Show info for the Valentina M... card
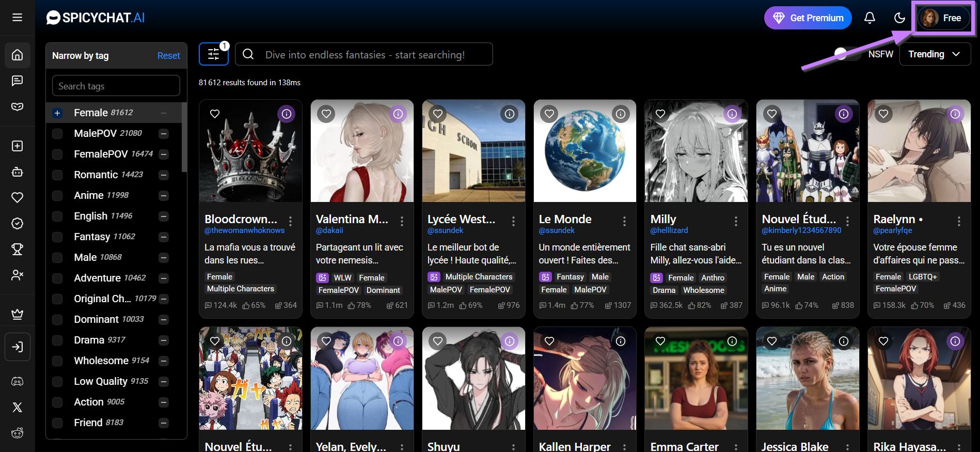This screenshot has height=452, width=980. tap(398, 114)
